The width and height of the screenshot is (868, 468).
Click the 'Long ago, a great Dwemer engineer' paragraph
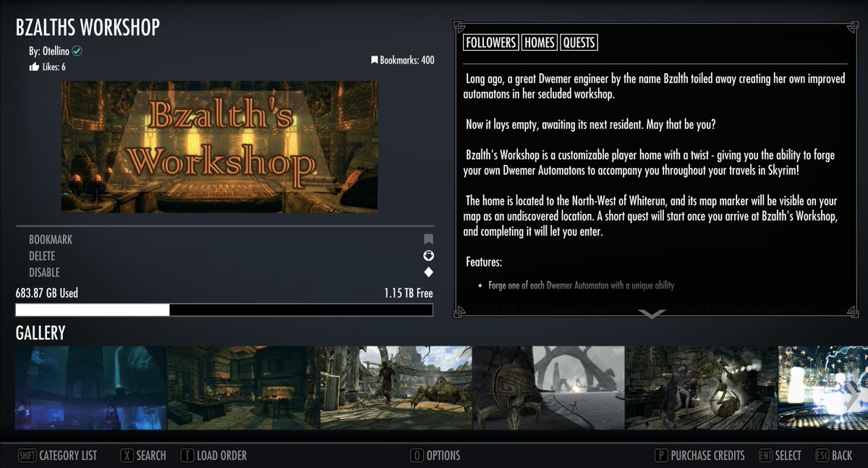(655, 87)
